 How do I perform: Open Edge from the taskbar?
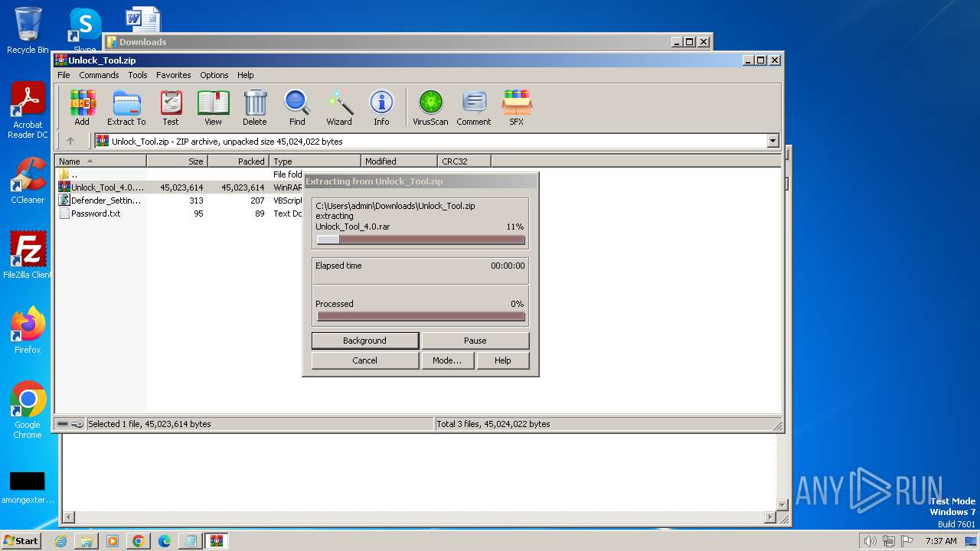click(164, 541)
